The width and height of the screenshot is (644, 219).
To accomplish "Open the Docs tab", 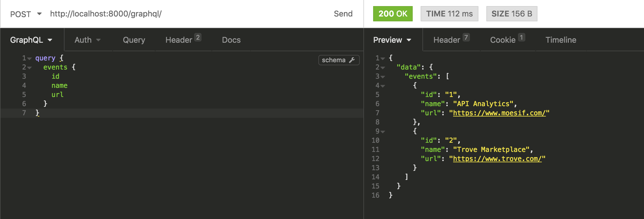I will pyautogui.click(x=231, y=40).
